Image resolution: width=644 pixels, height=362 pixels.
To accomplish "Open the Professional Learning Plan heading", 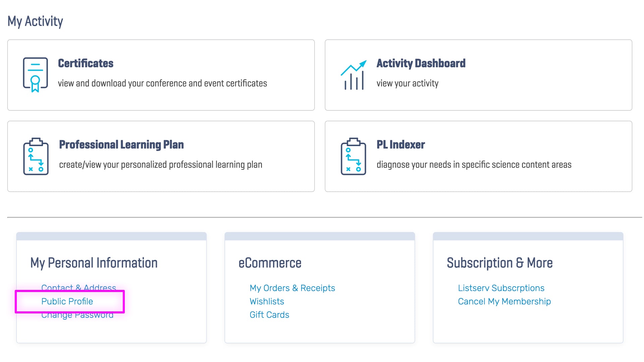I will (121, 145).
